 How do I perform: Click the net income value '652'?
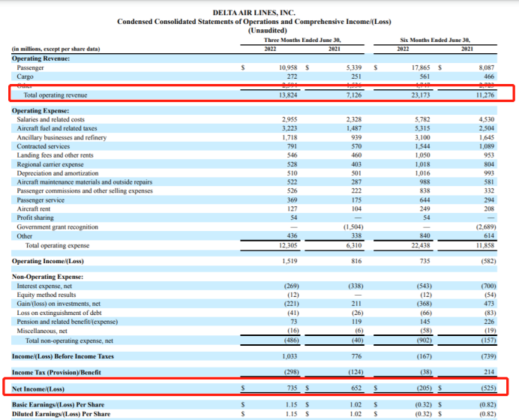(356, 388)
